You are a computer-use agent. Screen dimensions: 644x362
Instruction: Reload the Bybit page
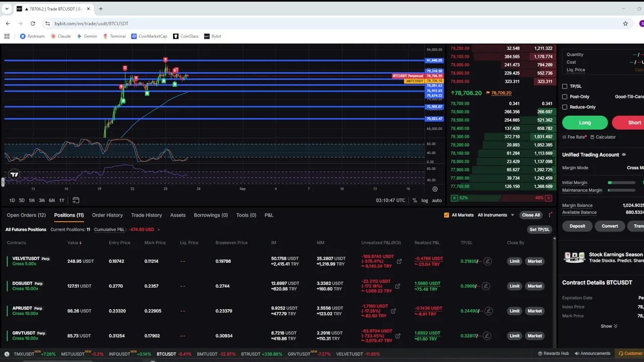(x=33, y=23)
